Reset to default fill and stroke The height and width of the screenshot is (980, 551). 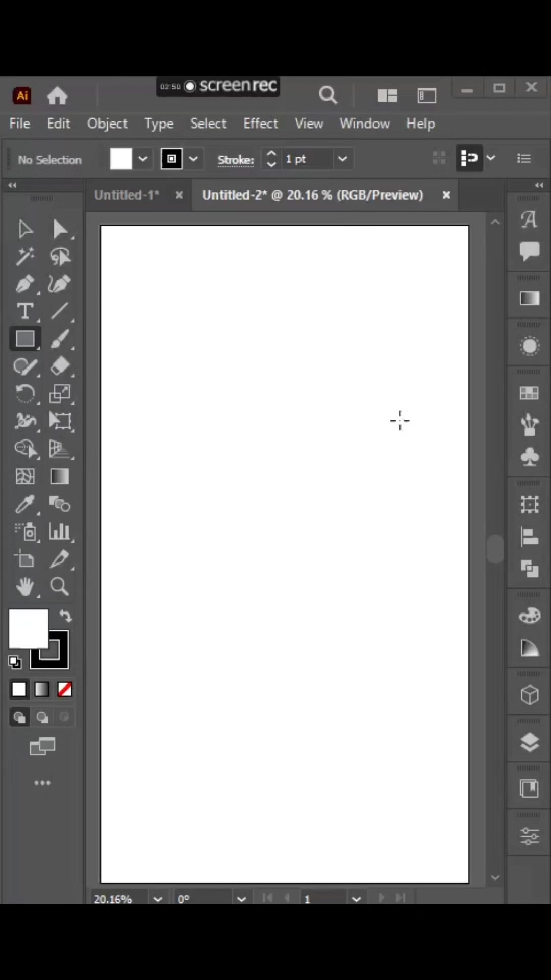[x=15, y=662]
